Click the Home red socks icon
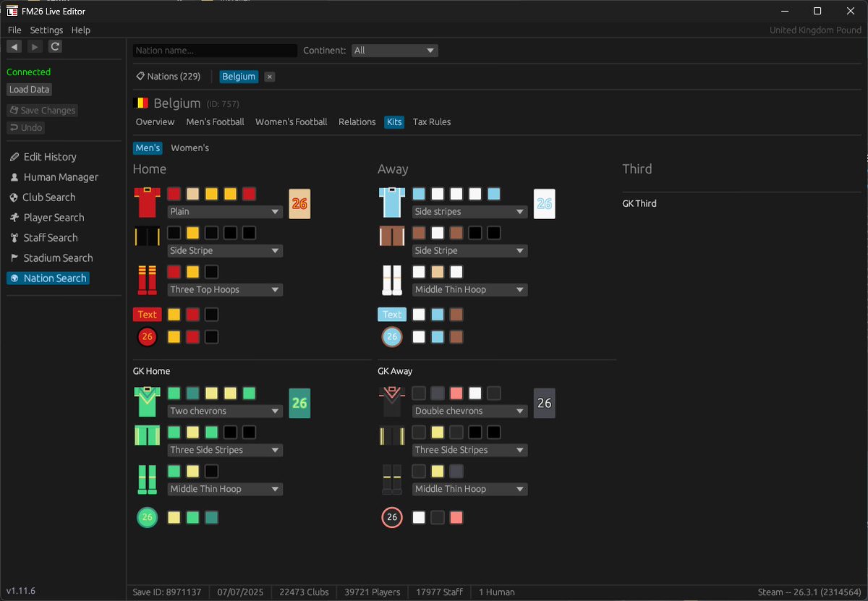 [147, 280]
